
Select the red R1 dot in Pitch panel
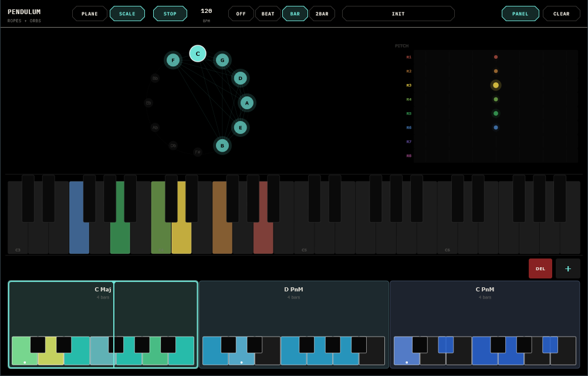[x=496, y=57]
